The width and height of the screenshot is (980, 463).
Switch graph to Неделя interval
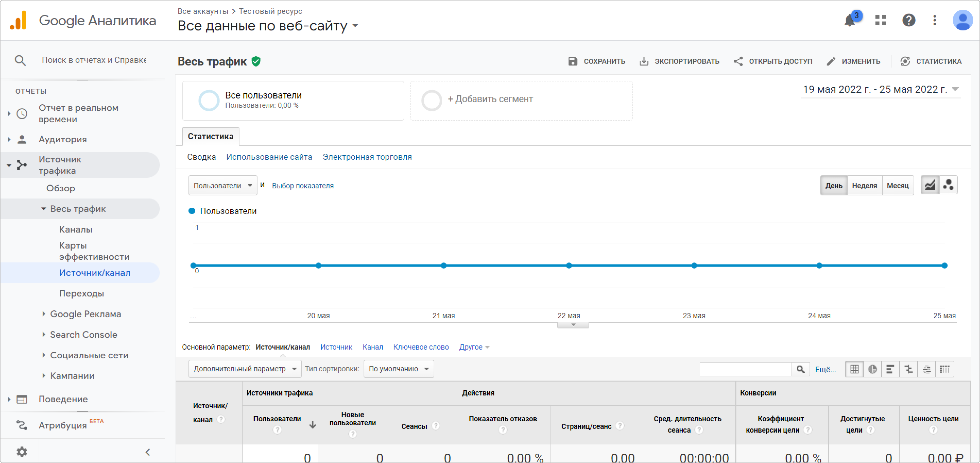coord(864,185)
